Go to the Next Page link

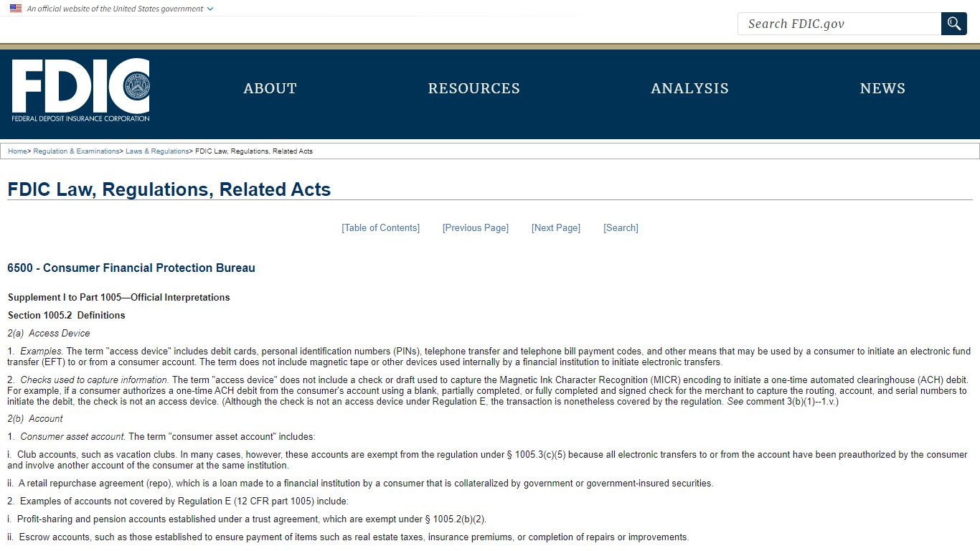pos(556,228)
